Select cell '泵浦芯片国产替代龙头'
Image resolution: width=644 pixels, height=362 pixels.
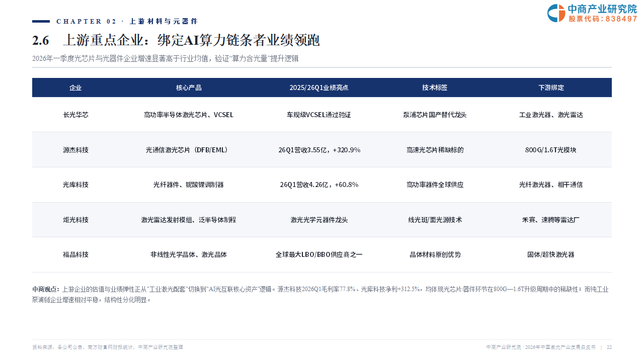(435, 115)
